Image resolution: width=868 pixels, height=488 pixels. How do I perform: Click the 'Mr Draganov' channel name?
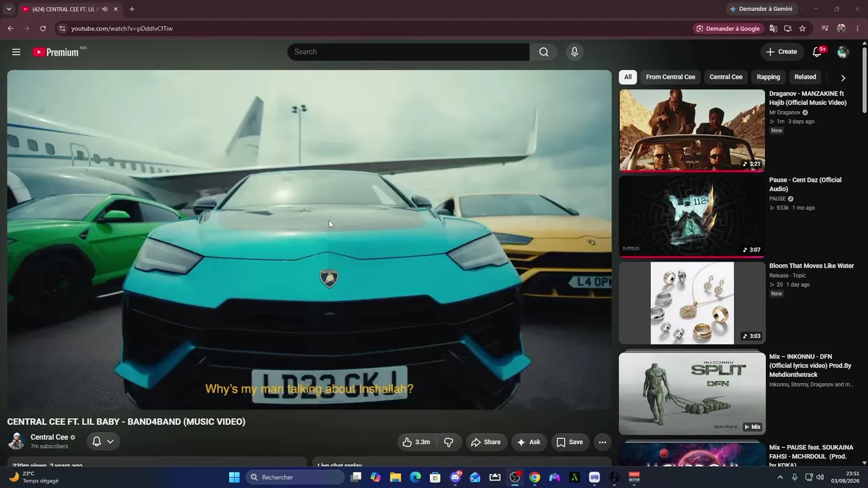[x=785, y=113]
